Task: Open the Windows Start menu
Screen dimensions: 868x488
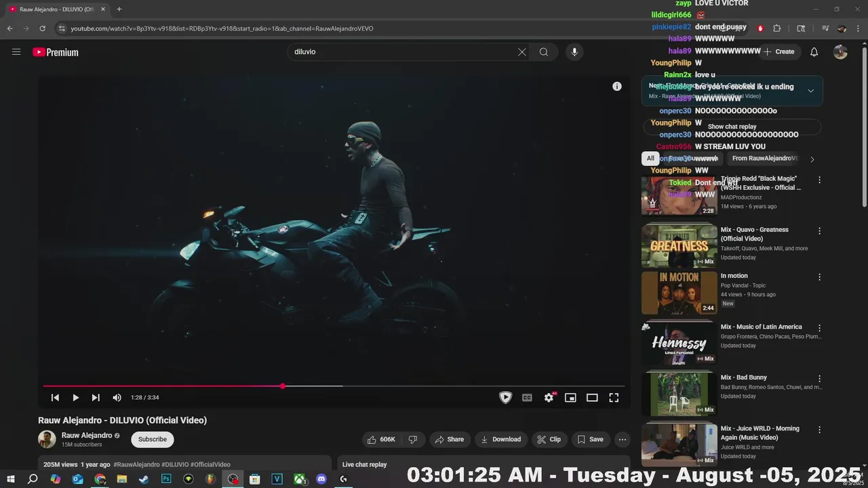Action: pos(10,479)
